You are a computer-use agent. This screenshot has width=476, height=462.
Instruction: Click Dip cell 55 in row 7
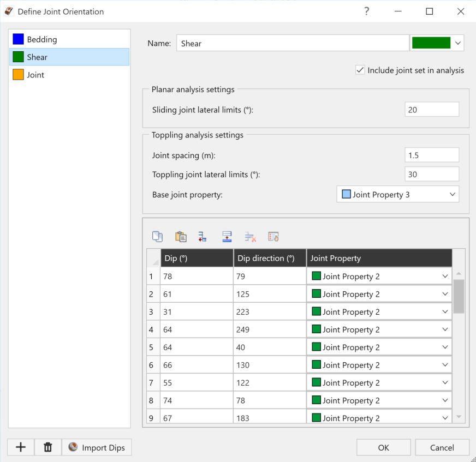pos(197,382)
